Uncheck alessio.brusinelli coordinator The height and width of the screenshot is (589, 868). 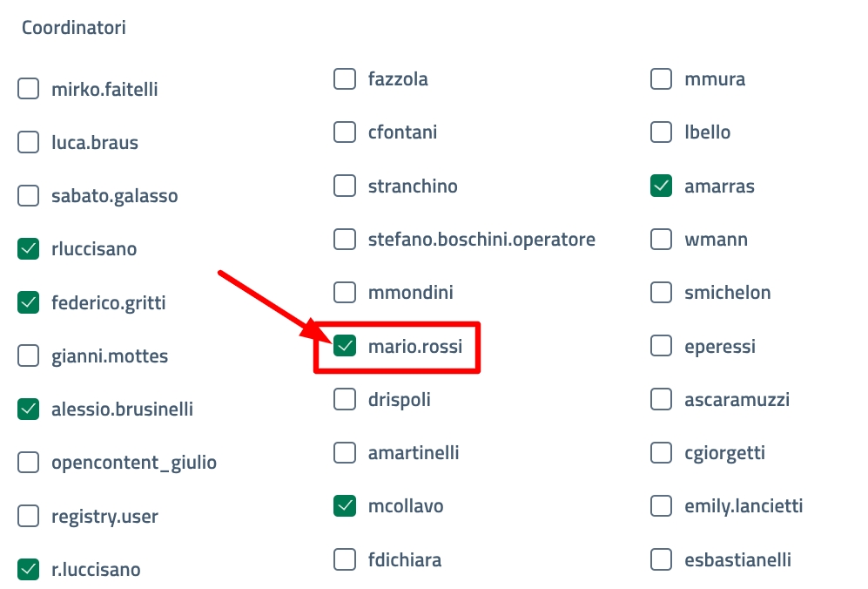(x=29, y=409)
